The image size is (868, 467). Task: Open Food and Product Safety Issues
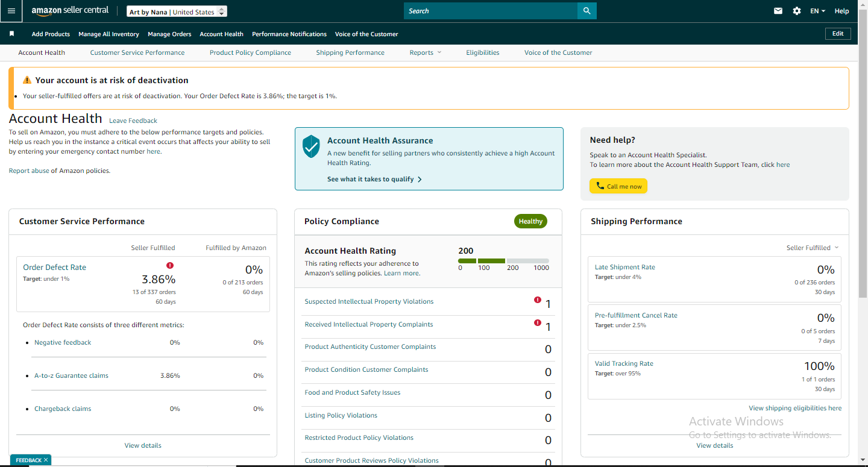[353, 392]
